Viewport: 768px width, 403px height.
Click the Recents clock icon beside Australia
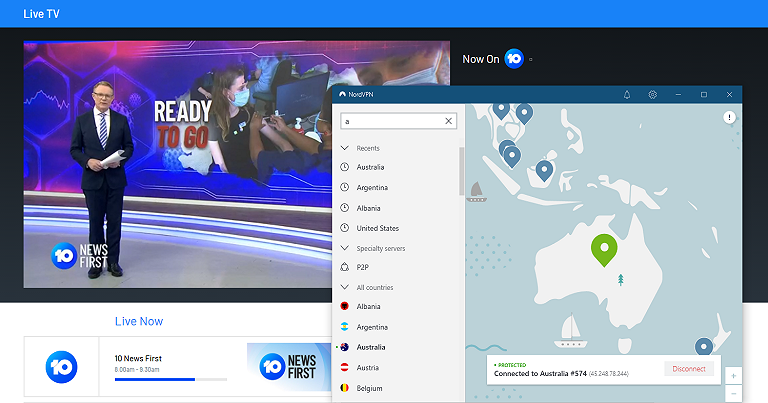pos(344,167)
